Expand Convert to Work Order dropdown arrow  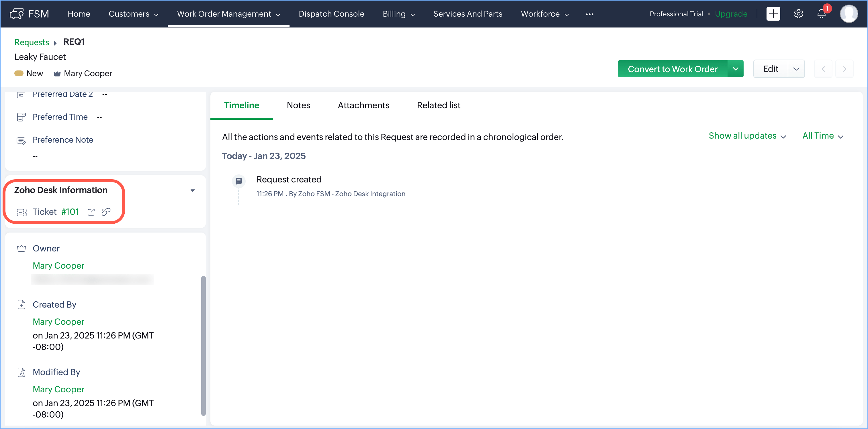pos(736,69)
